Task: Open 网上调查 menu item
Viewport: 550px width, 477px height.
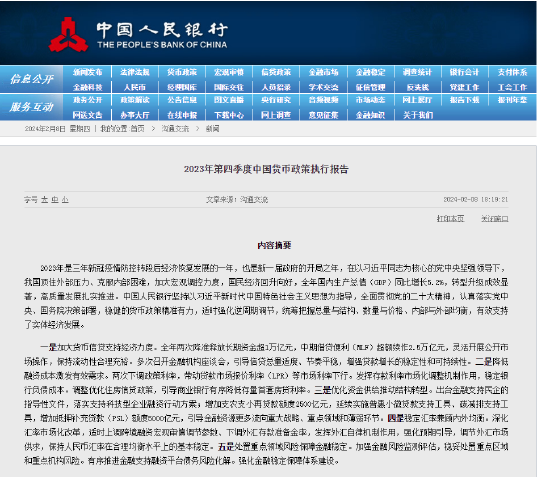Action: (x=276, y=115)
